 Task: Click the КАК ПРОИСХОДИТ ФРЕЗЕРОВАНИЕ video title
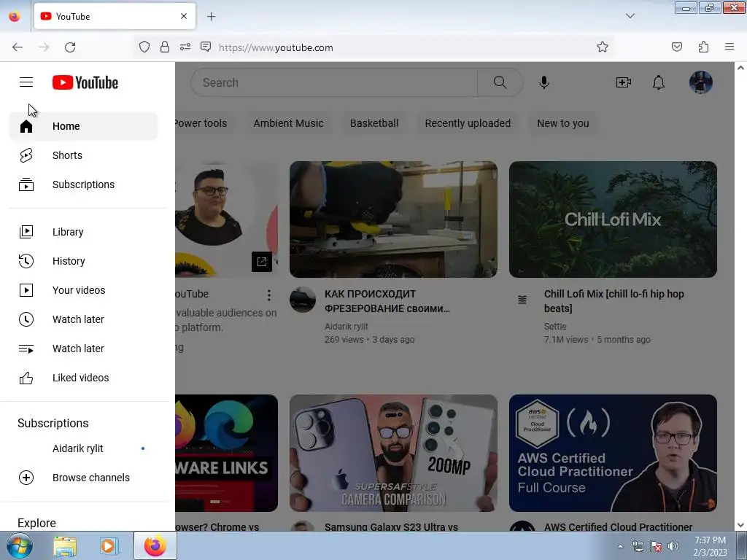[387, 301]
